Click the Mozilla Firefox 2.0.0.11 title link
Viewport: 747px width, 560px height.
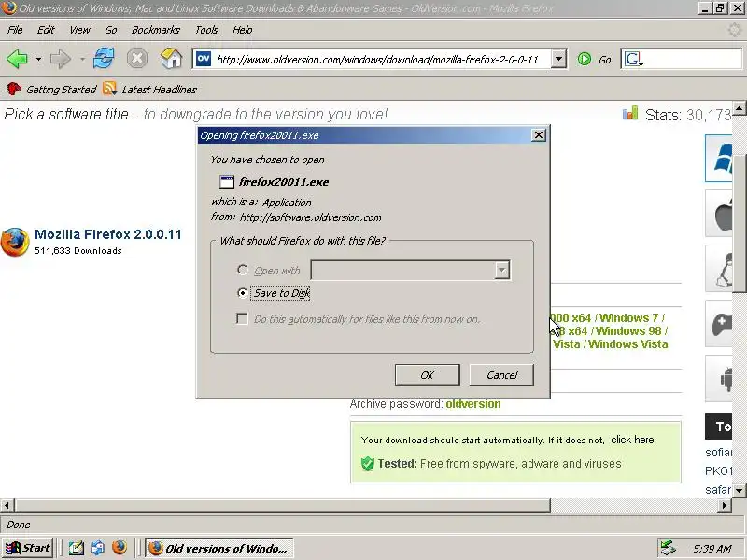(x=108, y=234)
